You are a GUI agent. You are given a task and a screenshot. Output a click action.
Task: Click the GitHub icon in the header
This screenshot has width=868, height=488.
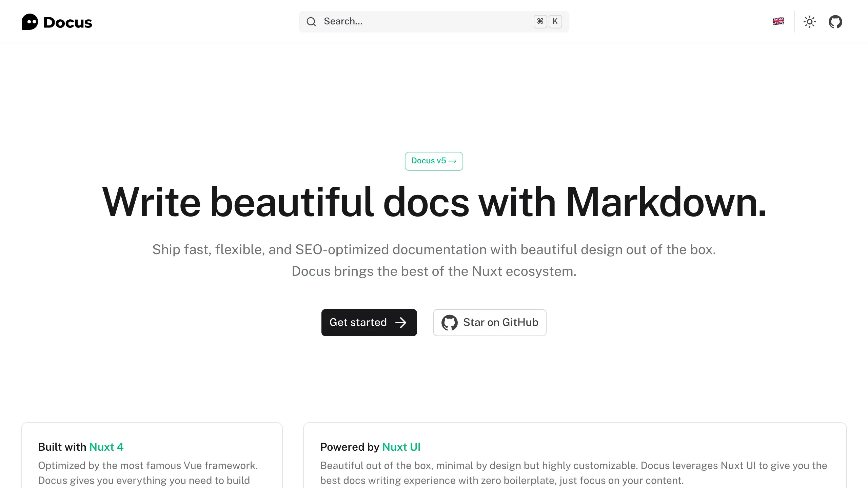tap(835, 21)
